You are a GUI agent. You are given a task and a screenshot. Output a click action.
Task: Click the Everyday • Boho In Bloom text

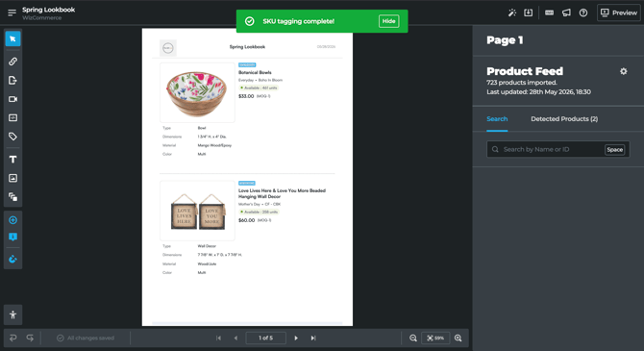(x=260, y=80)
